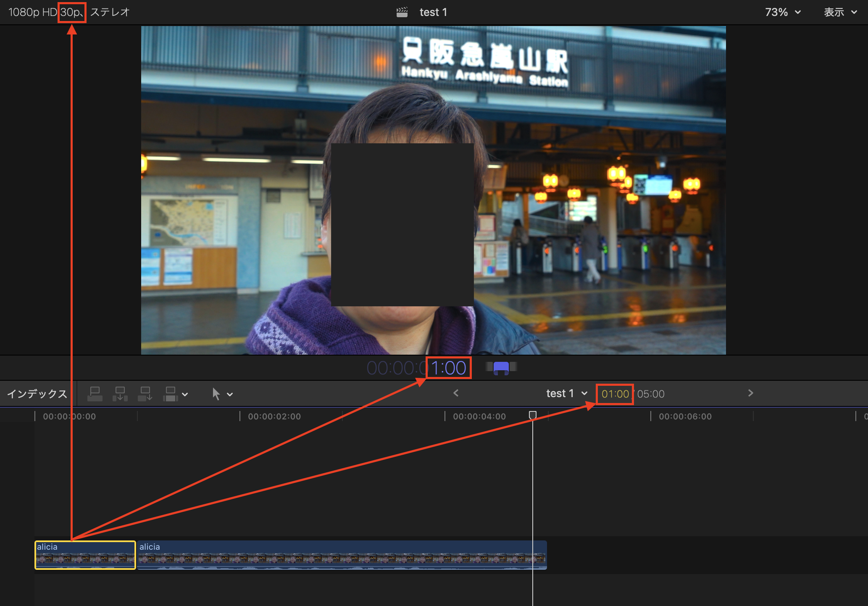Click the インデックス index button
This screenshot has width=868, height=606.
click(x=37, y=394)
